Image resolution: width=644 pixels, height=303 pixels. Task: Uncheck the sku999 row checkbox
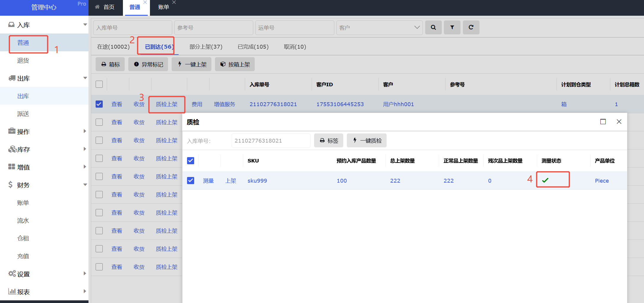click(191, 181)
